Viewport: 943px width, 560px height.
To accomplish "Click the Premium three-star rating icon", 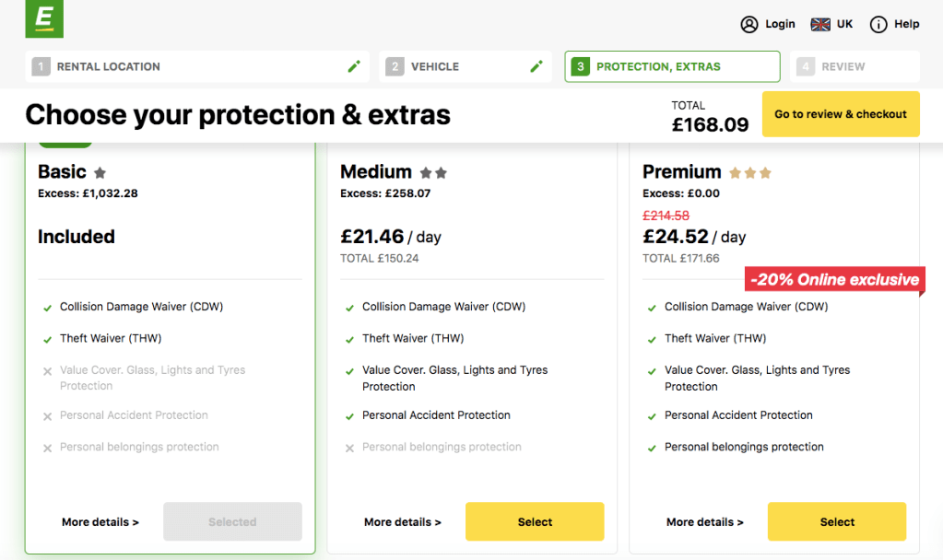I will 749,172.
